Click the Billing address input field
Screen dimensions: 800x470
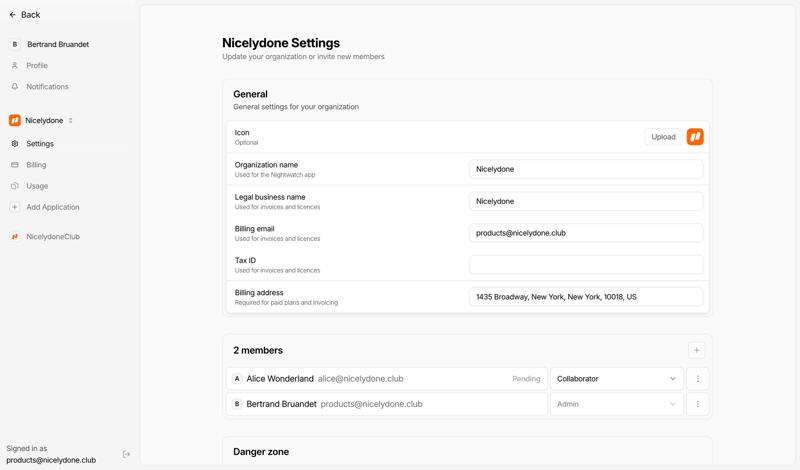[x=586, y=296]
